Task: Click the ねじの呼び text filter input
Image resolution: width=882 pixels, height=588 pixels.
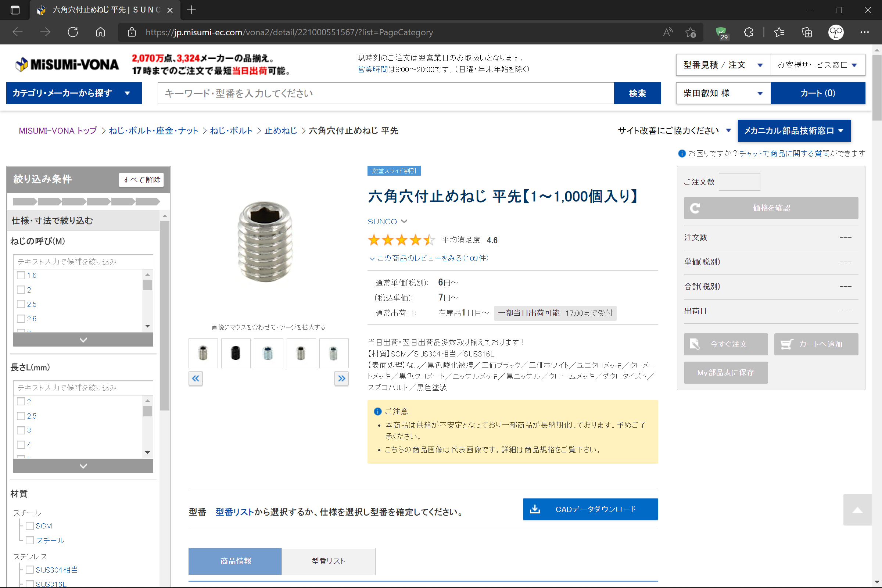Action: point(83,262)
